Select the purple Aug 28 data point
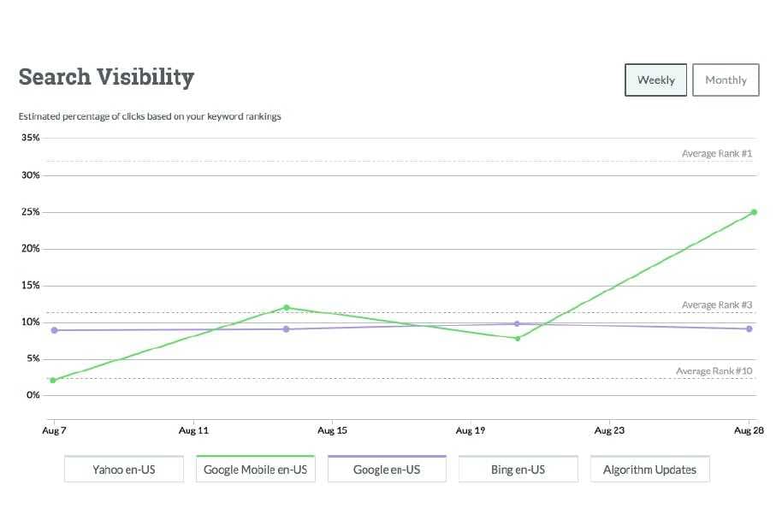The height and width of the screenshot is (532, 782). point(749,328)
